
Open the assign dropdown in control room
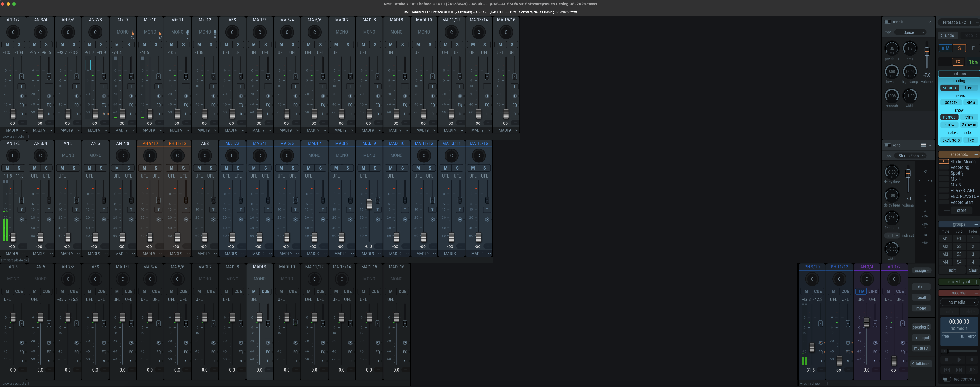[x=922, y=270]
